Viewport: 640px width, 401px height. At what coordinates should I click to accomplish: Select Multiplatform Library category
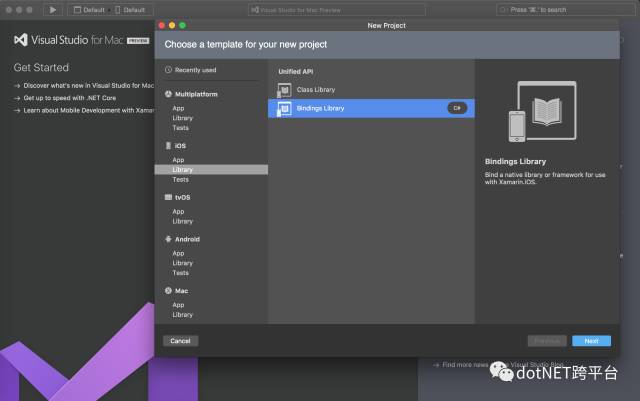pos(182,118)
